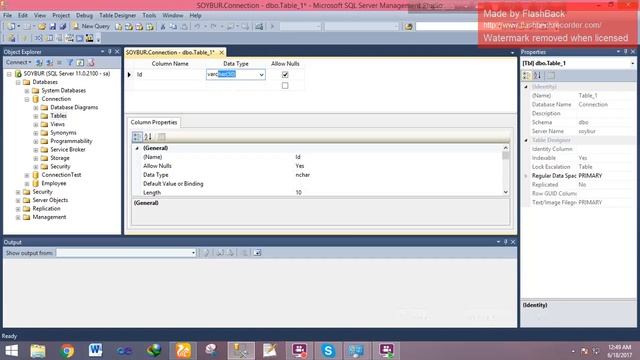The width and height of the screenshot is (640, 360).
Task: Close the dbo.Table_1 document tab
Action: click(x=221, y=53)
